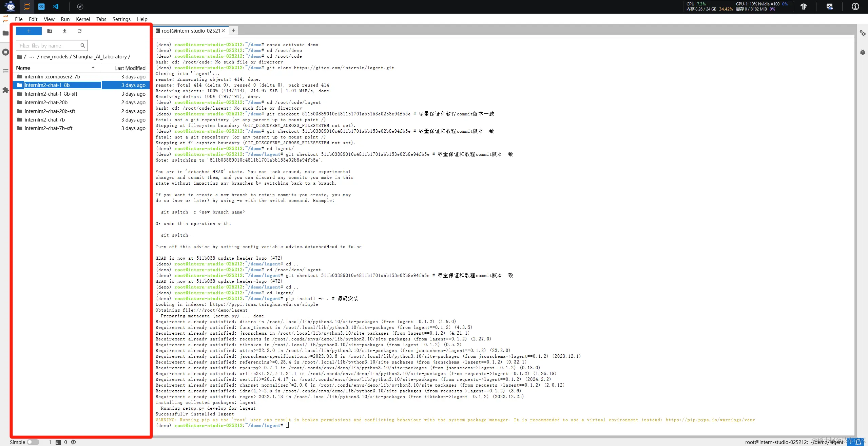Open the Running Terminals and Kernels sidebar
Viewport: 868px width, 446px height.
coord(5,52)
